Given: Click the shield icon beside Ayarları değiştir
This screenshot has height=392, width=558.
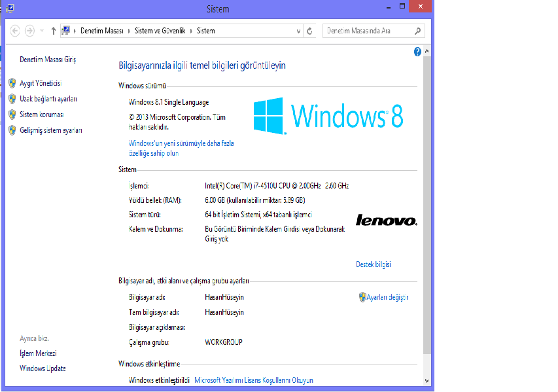Looking at the screenshot, I should point(362,297).
